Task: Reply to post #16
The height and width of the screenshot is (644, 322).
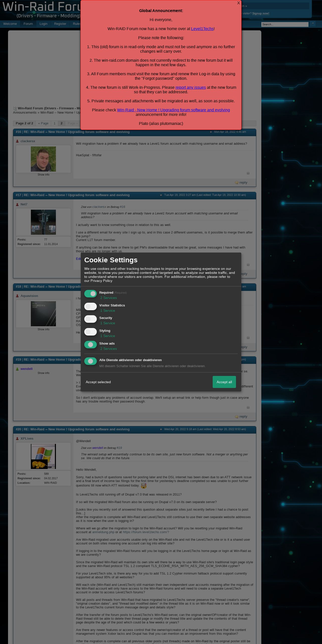Action: coord(241,183)
